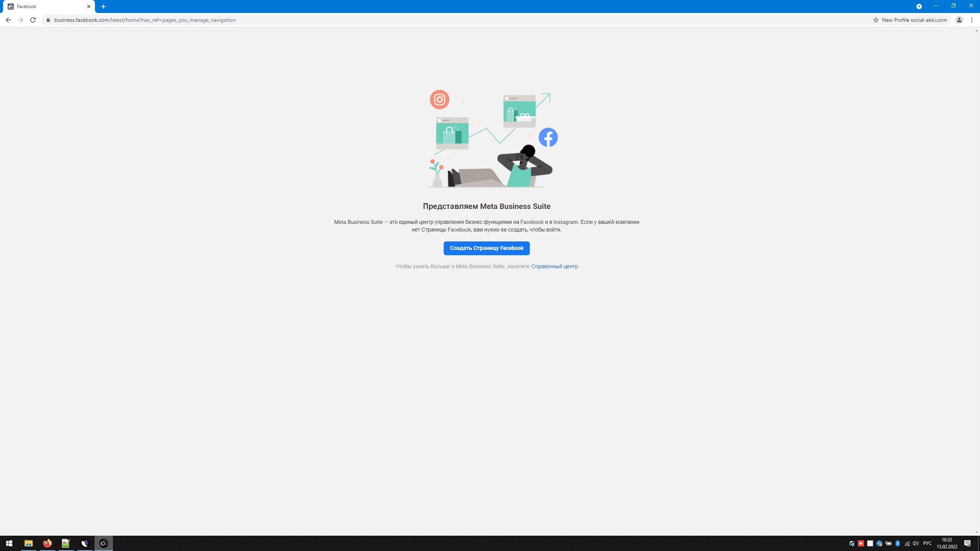Close the Facebook tab
Viewport: 980px width, 551px height.
89,7
